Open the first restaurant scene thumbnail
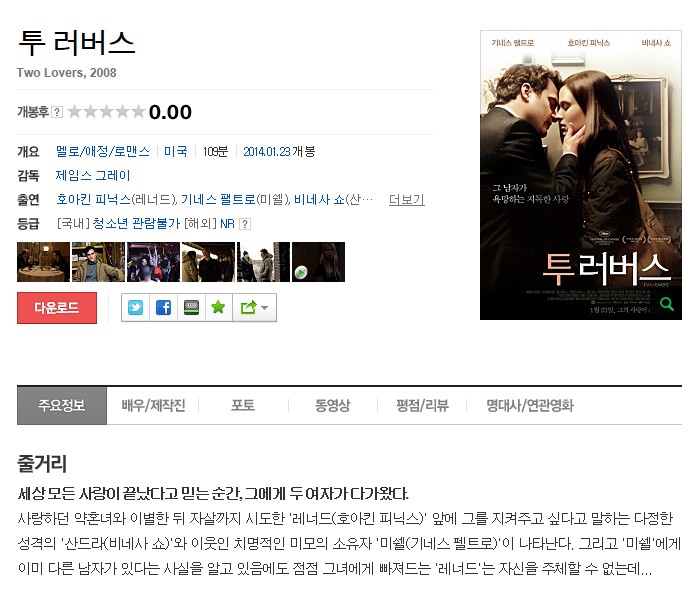Screen dimensions: 699x595 click(x=44, y=262)
